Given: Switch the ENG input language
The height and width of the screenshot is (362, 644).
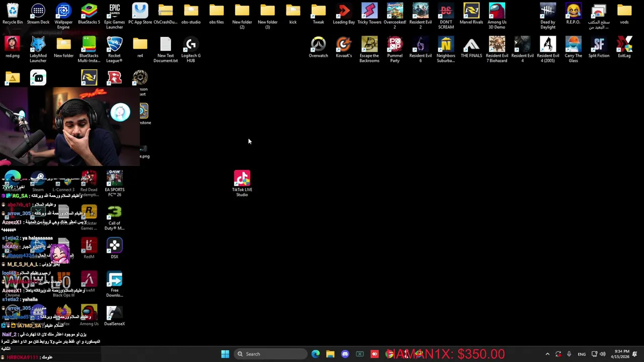Looking at the screenshot, I should click(x=582, y=354).
